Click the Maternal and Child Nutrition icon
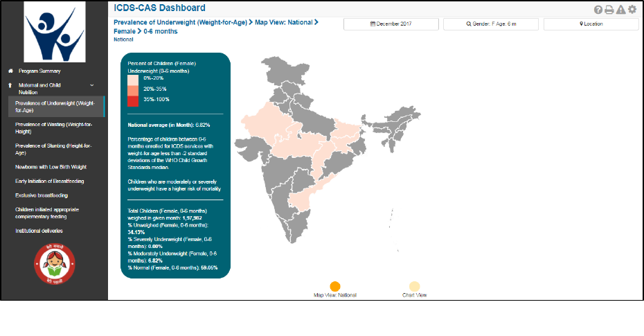The width and height of the screenshot is (644, 336). coord(10,85)
